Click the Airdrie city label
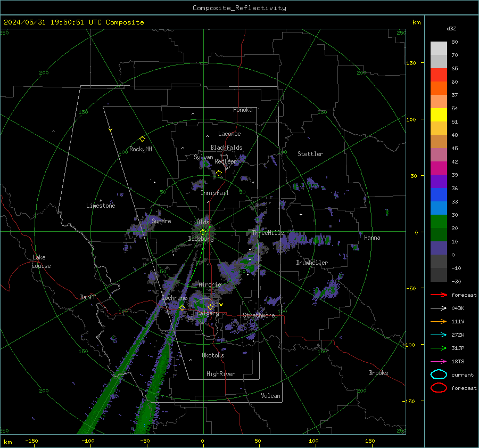 [x=210, y=284]
